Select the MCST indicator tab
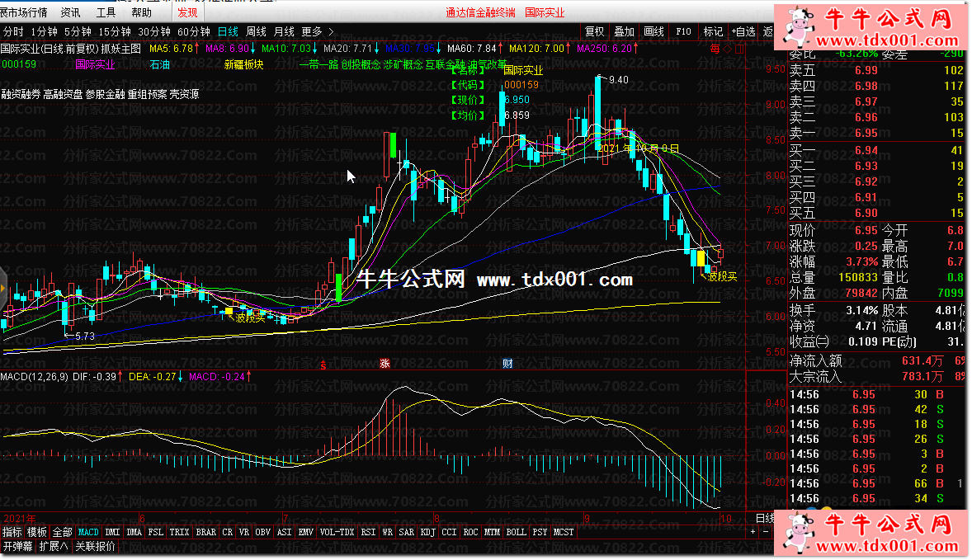Viewport: 972px width, 560px height. [x=564, y=532]
